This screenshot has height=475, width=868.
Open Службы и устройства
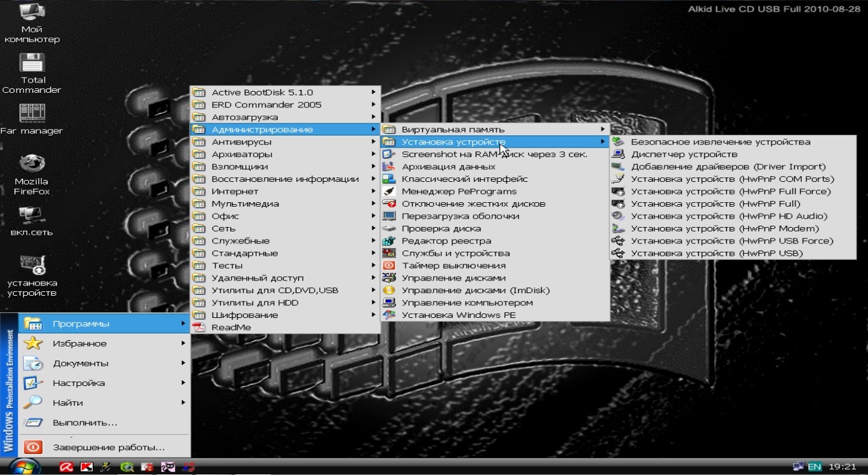(495, 253)
